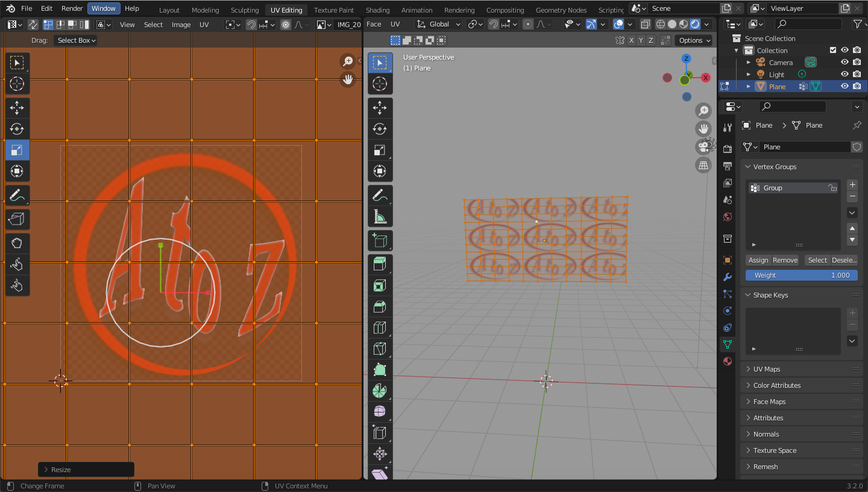
Task: Select the Smooth tool in 3D viewport
Action: click(380, 412)
